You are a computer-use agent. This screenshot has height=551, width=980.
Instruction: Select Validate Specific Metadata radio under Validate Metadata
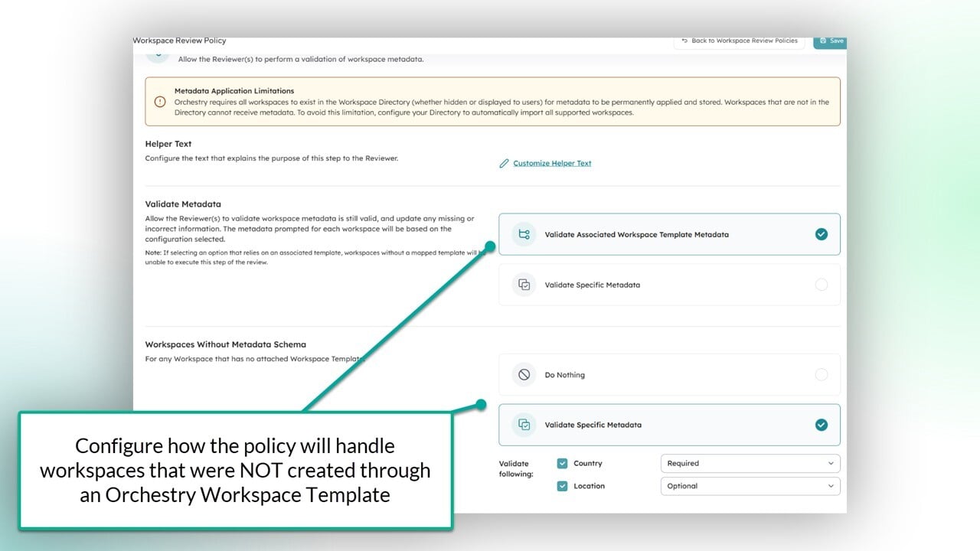click(822, 285)
